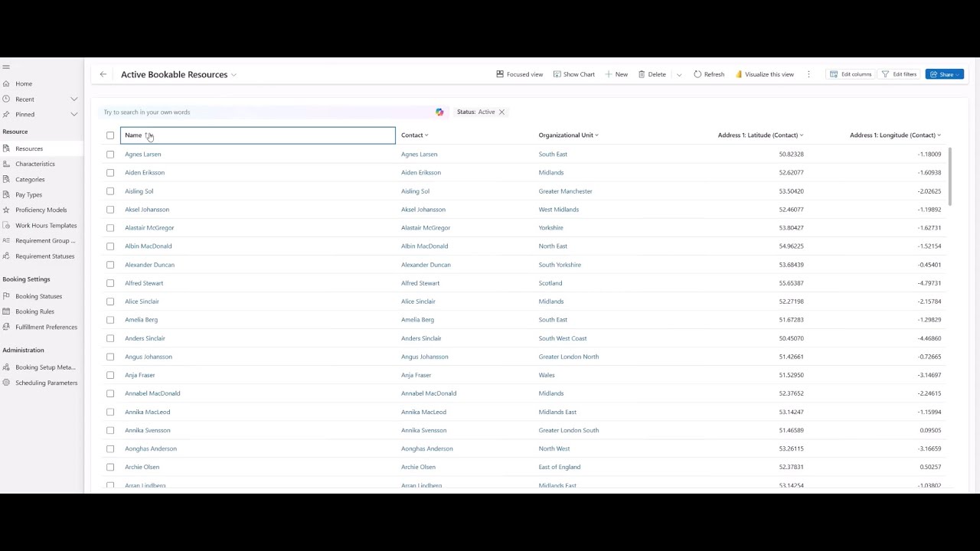Remove the Status: Active filter chip
This screenshot has height=551, width=980.
tap(501, 112)
